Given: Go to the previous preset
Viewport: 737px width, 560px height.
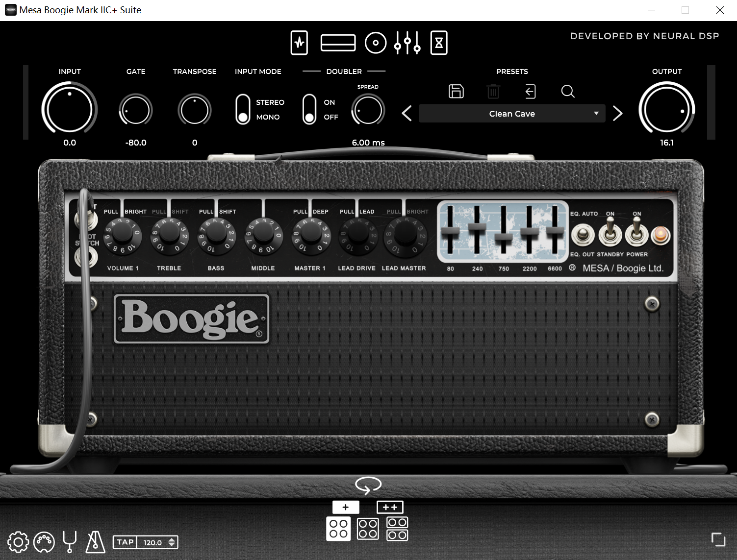Looking at the screenshot, I should tap(406, 113).
